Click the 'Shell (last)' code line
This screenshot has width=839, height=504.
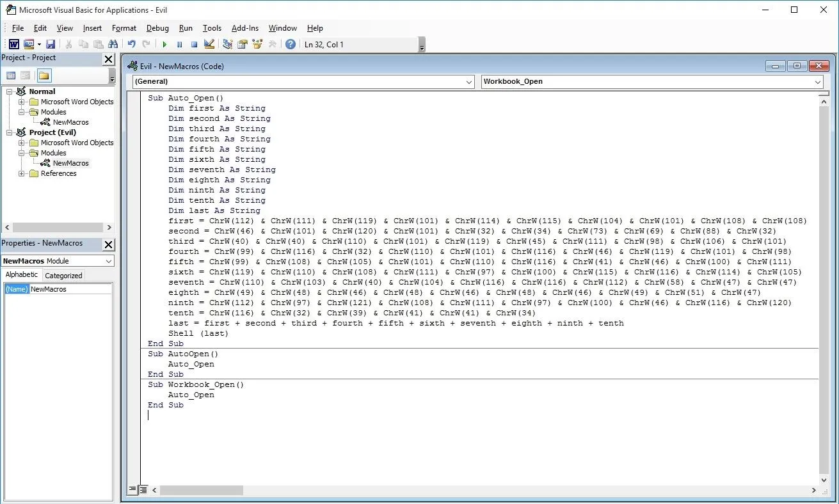pos(198,333)
